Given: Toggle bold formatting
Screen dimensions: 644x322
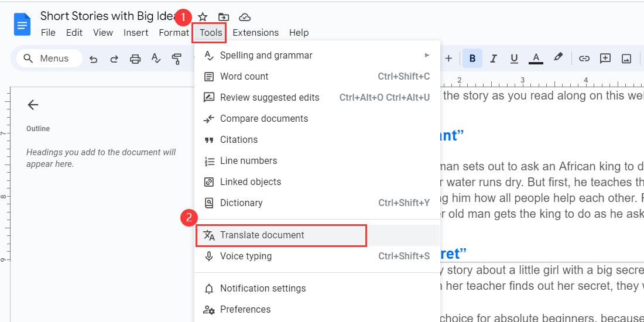Looking at the screenshot, I should pyautogui.click(x=472, y=59).
